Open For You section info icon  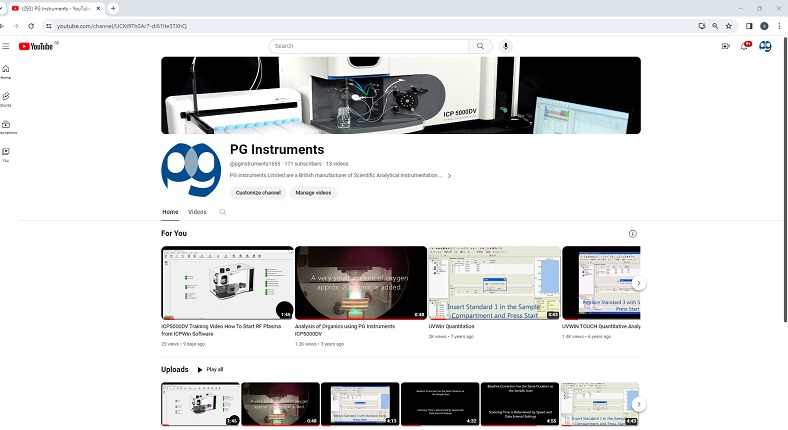pyautogui.click(x=633, y=234)
